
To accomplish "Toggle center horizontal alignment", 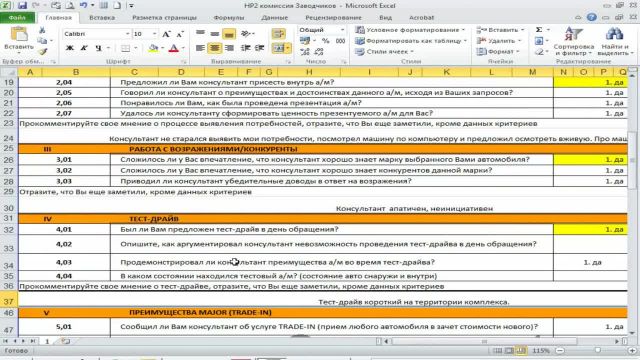I will [214, 48].
